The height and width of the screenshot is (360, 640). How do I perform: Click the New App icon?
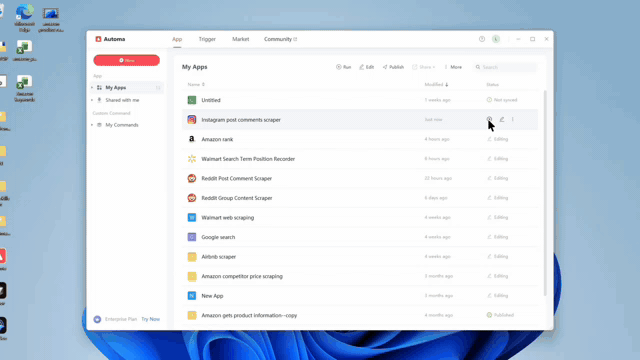click(x=192, y=296)
